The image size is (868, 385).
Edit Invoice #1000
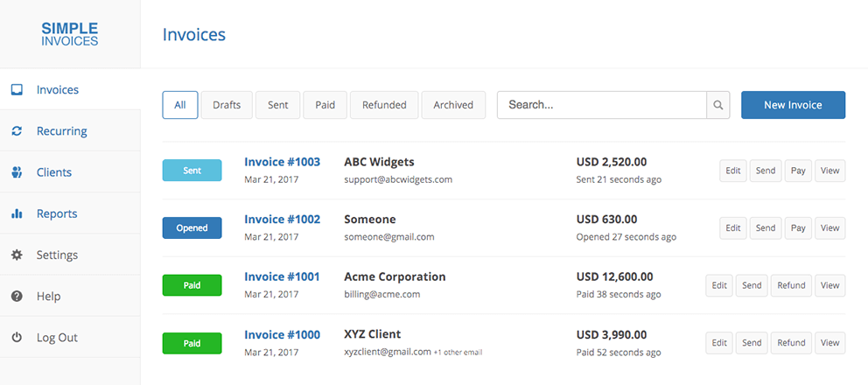(719, 343)
